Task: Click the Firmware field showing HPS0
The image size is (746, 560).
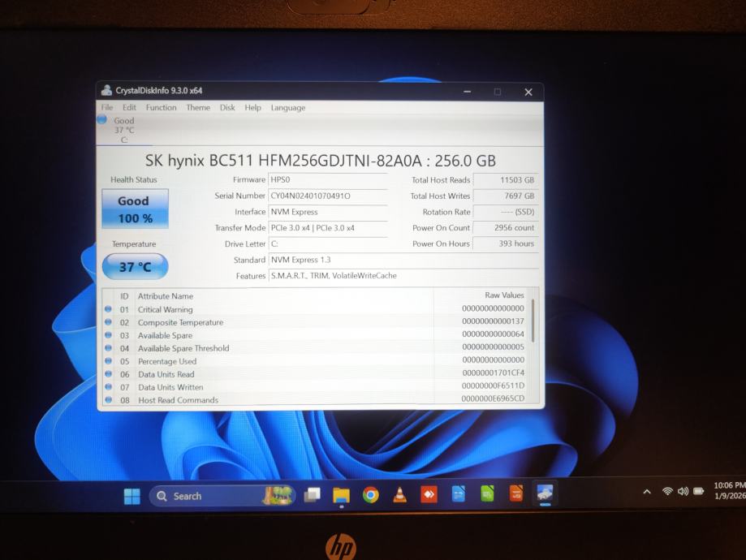Action: pos(328,180)
